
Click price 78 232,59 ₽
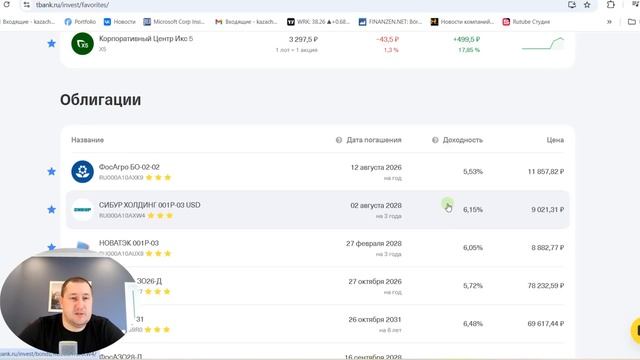(x=546, y=285)
